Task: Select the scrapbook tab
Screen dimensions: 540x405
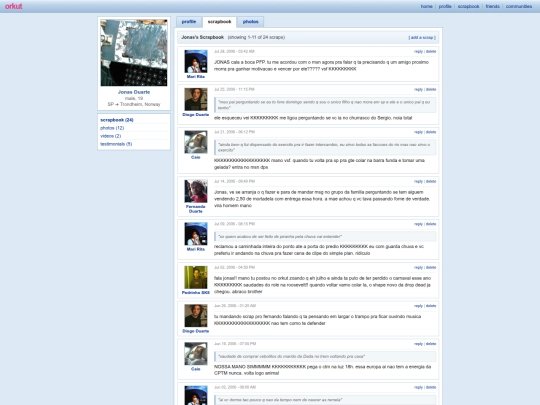Action: [219, 22]
